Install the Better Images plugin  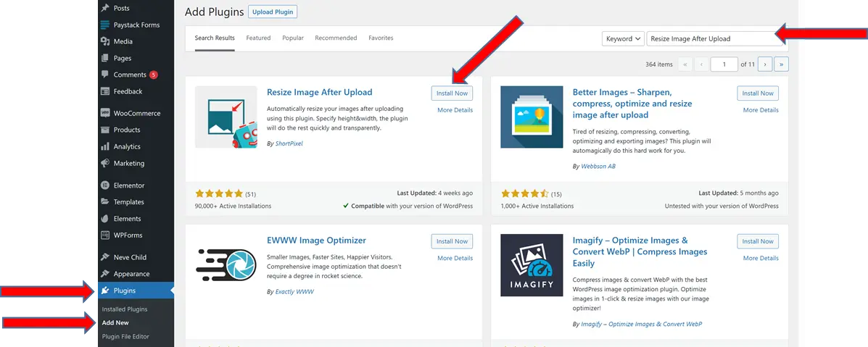click(x=758, y=93)
